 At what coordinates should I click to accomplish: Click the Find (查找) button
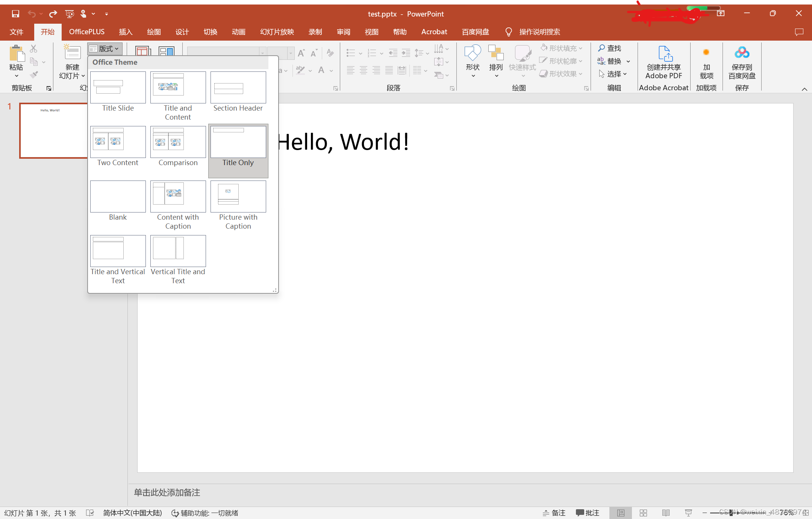(x=610, y=48)
